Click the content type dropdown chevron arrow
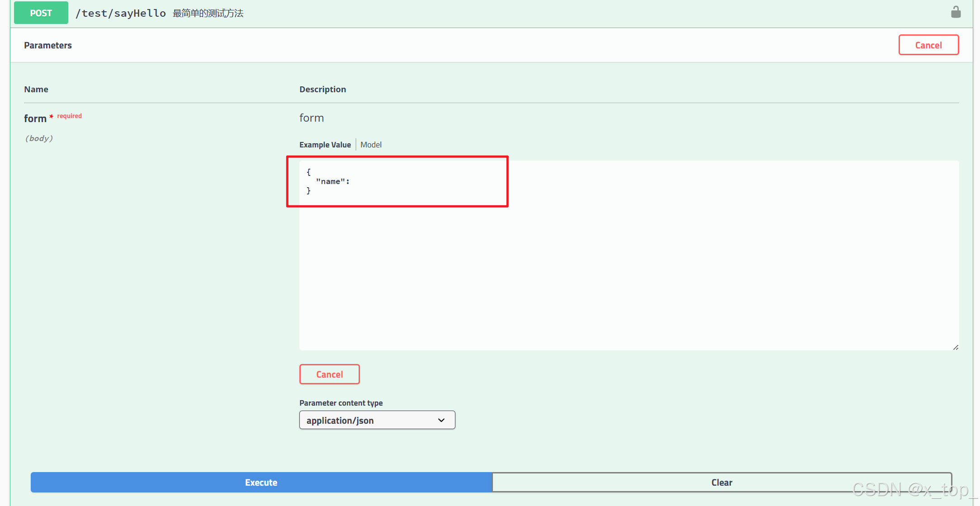 point(441,420)
